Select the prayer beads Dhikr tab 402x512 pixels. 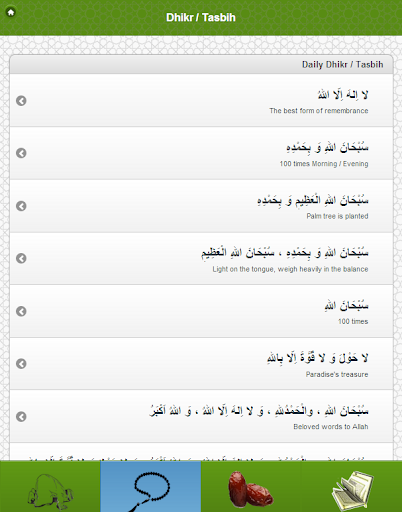click(151, 486)
